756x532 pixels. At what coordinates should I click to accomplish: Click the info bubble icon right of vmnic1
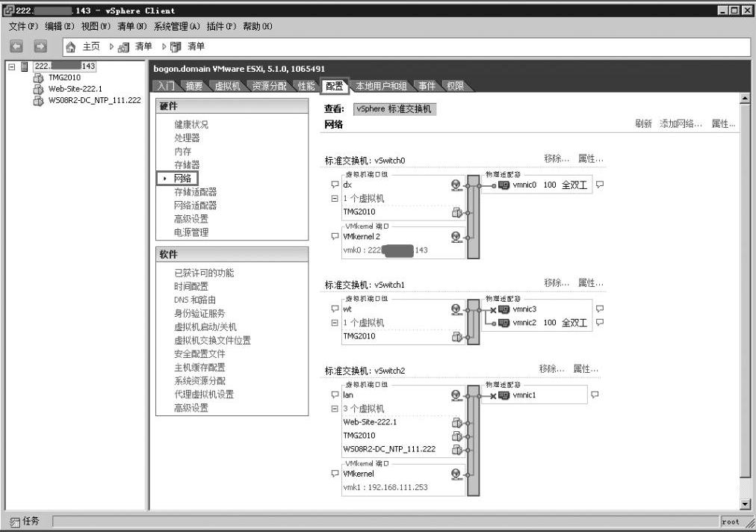coord(595,395)
